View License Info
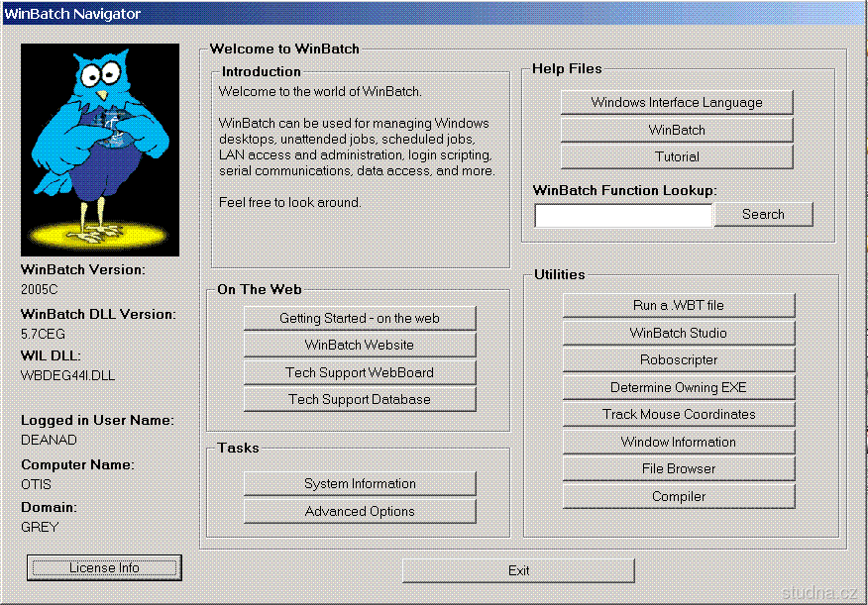868x605 pixels. (x=104, y=567)
